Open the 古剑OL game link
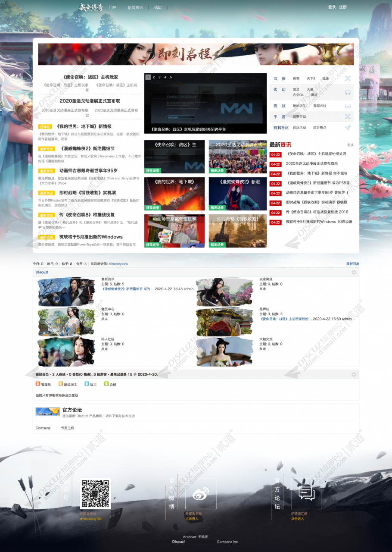The width and height of the screenshot is (392, 552). 298,95
